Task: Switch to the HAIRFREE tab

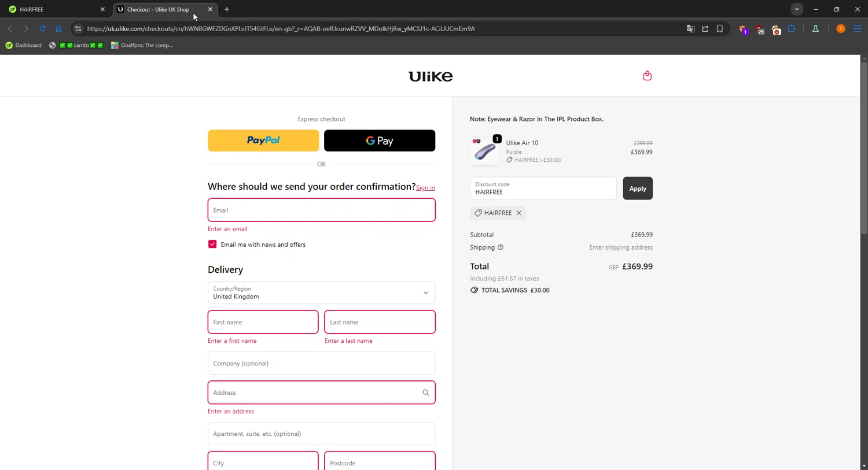Action: (57, 9)
